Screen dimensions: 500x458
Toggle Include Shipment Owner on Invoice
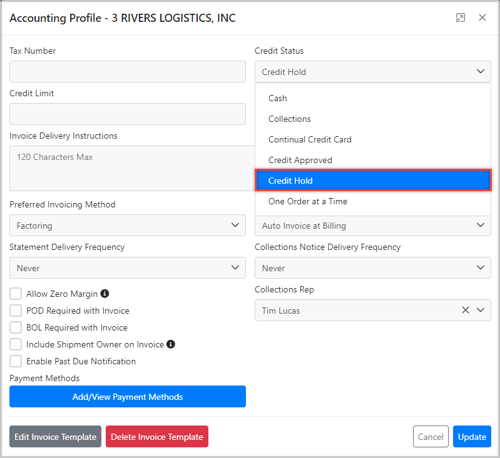tap(16, 344)
